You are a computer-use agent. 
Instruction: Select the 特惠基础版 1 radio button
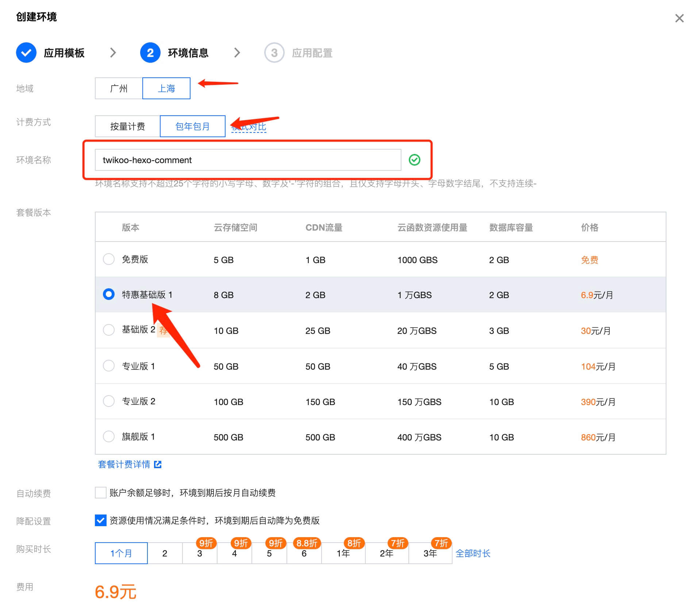point(109,294)
